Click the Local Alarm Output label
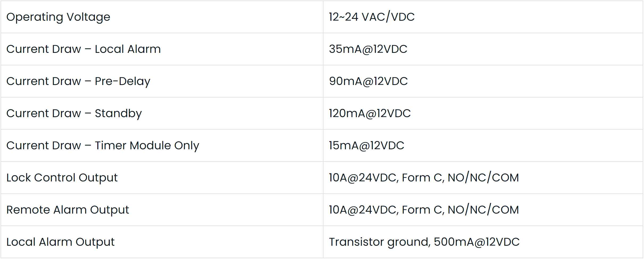Image resolution: width=644 pixels, height=259 pixels. 60,242
